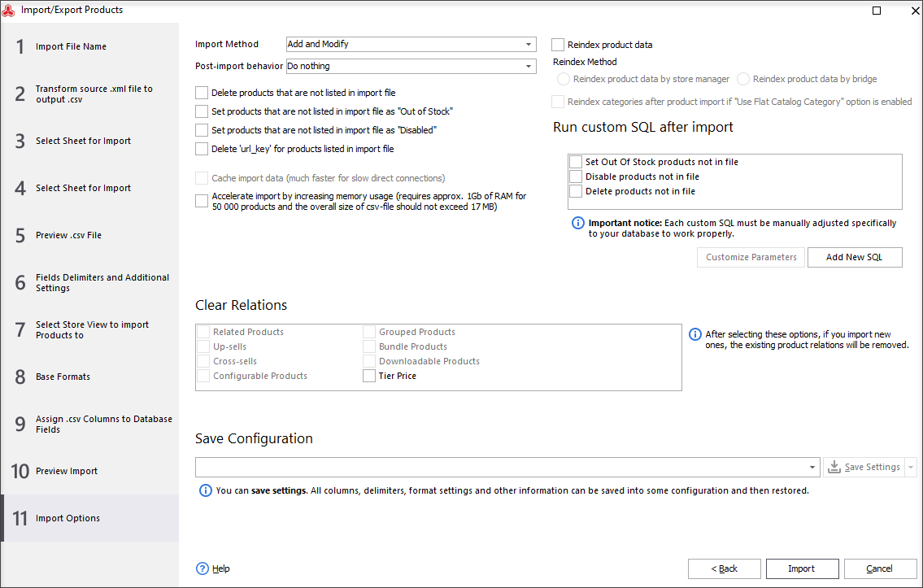The width and height of the screenshot is (923, 588).
Task: Check Set Out Of Stock products not in file
Action: coord(576,162)
